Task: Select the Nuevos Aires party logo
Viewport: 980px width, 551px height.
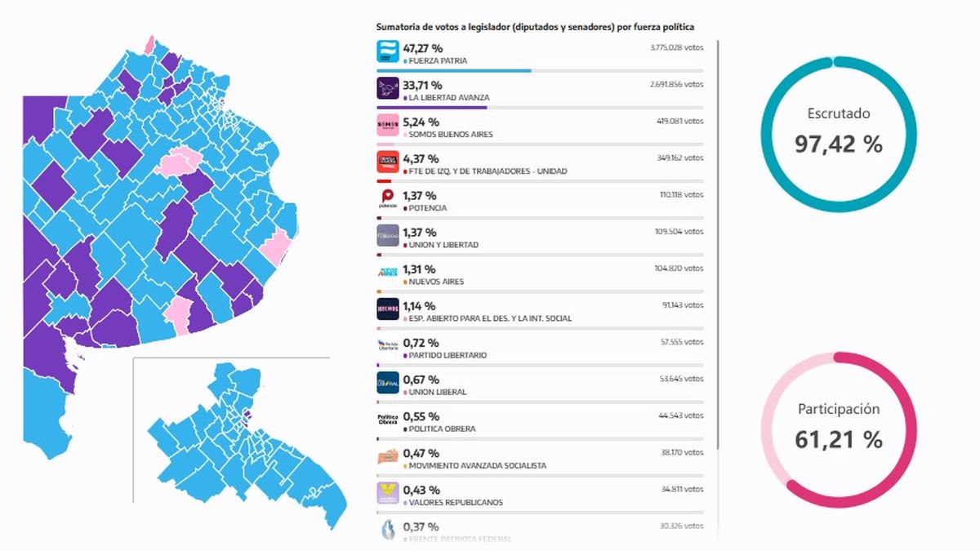Action: tap(388, 273)
